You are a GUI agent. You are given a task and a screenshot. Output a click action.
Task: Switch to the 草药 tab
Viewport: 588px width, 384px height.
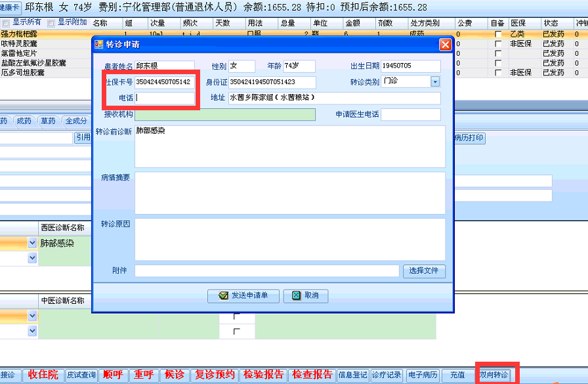pyautogui.click(x=48, y=121)
